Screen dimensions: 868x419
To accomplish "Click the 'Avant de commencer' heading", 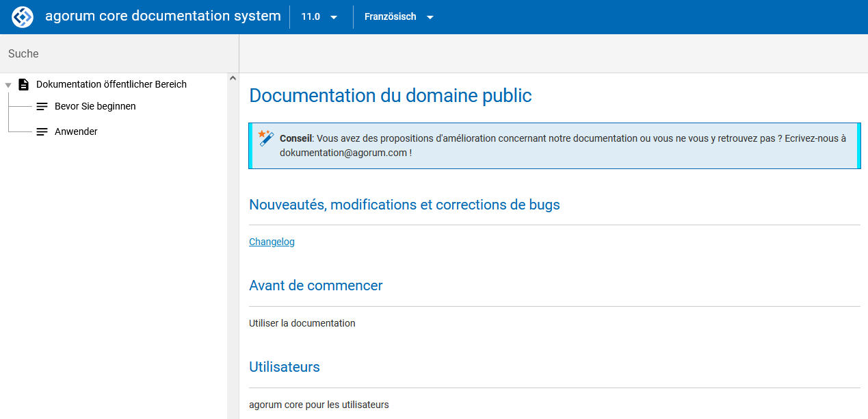I will (316, 285).
